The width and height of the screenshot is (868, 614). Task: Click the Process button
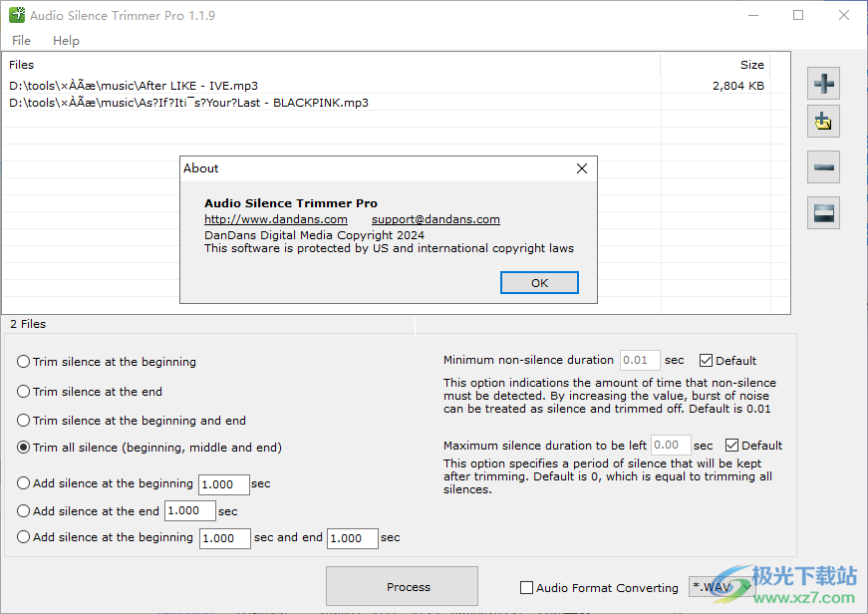(x=402, y=587)
